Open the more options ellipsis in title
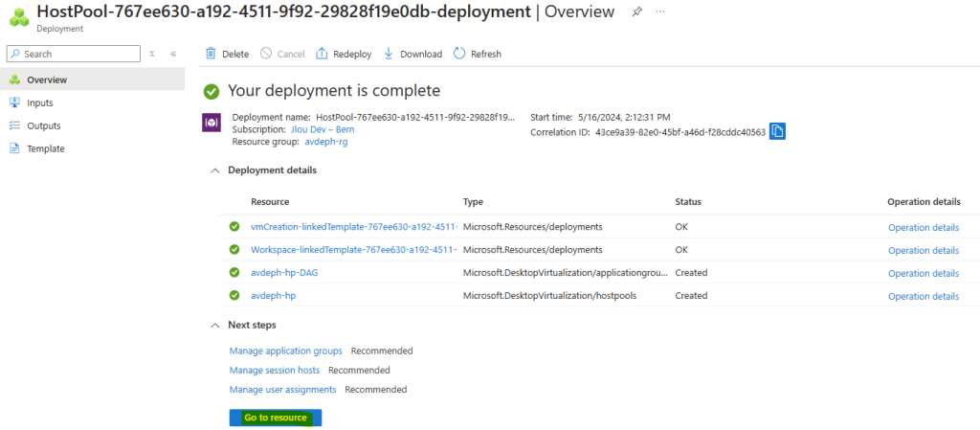Screen dimensions: 980x430 click(x=660, y=11)
